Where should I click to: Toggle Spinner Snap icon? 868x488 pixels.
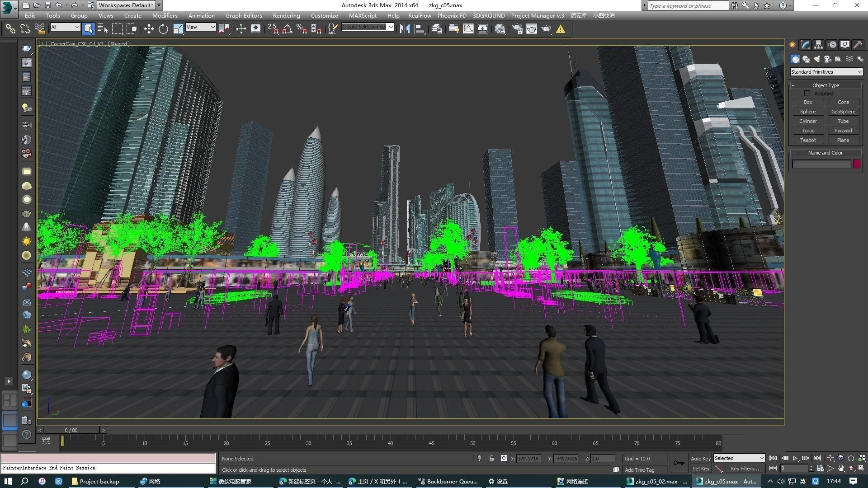coord(316,29)
